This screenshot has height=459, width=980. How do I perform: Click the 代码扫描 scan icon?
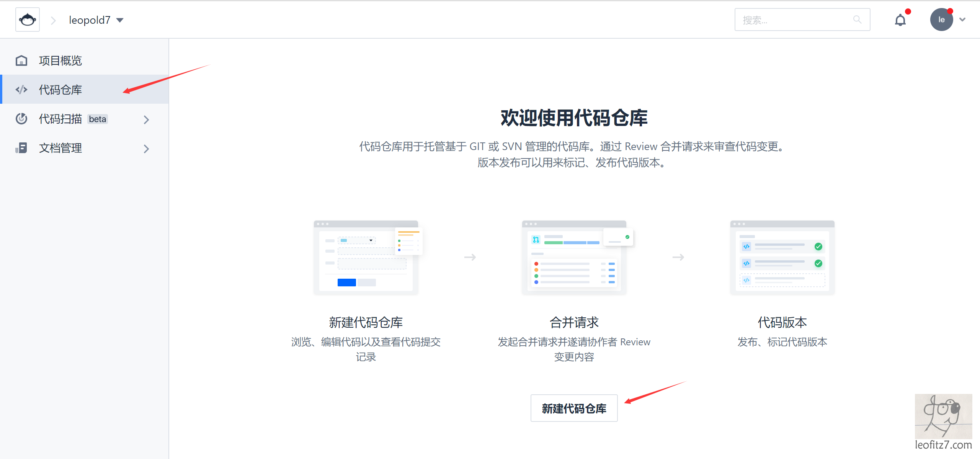click(x=21, y=119)
